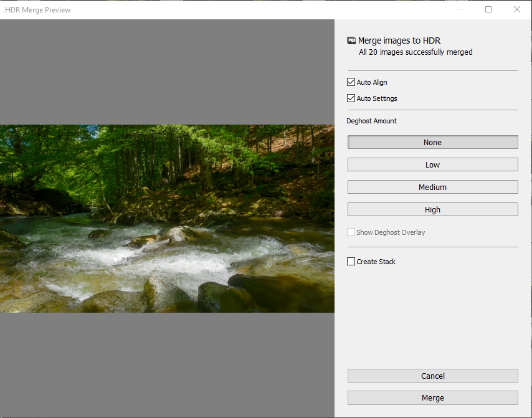Pick High deghost amount
This screenshot has width=532, height=418.
click(432, 209)
